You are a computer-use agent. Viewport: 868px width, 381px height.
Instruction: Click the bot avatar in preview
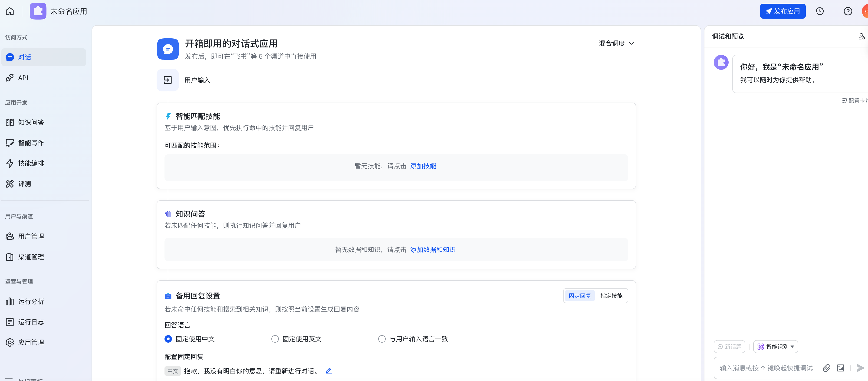[721, 62]
